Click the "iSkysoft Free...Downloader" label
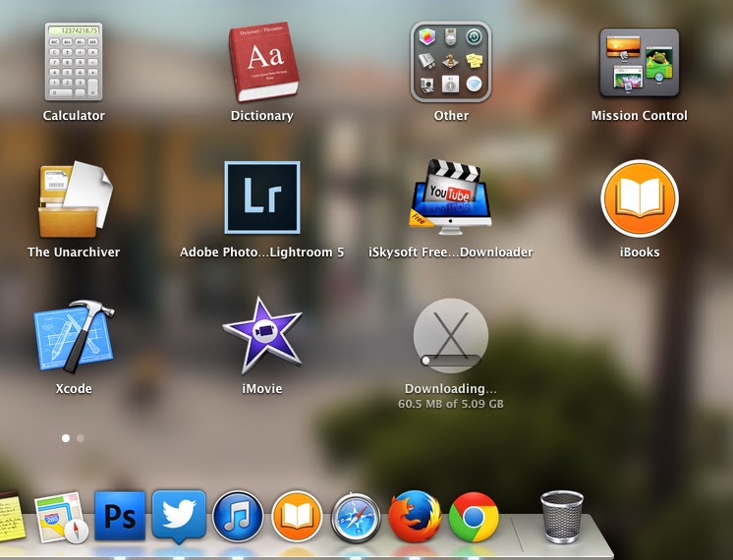The image size is (733, 560). click(451, 252)
